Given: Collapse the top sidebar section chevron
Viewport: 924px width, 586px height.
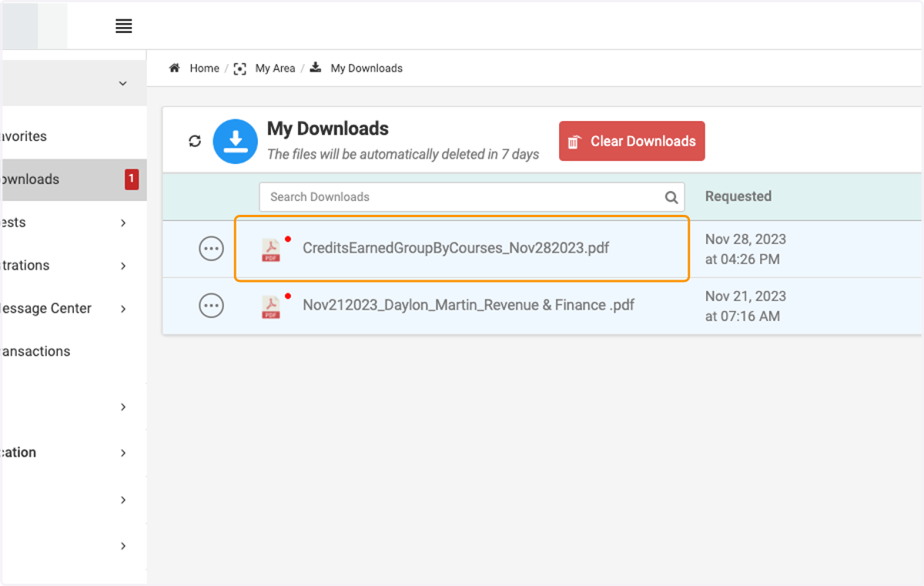Looking at the screenshot, I should tap(122, 83).
